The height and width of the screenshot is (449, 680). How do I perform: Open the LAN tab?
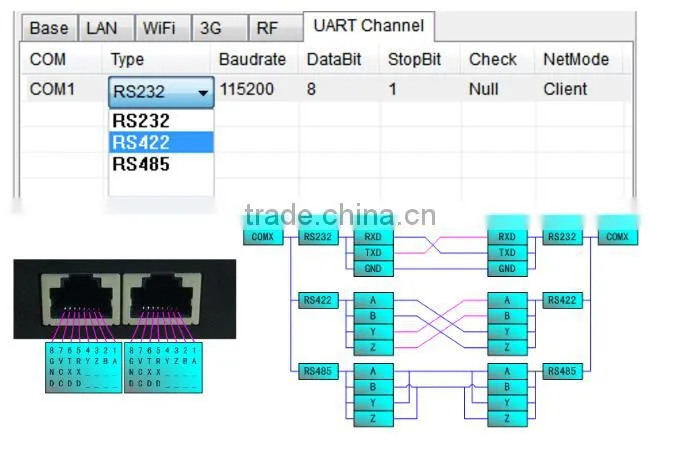point(106,28)
